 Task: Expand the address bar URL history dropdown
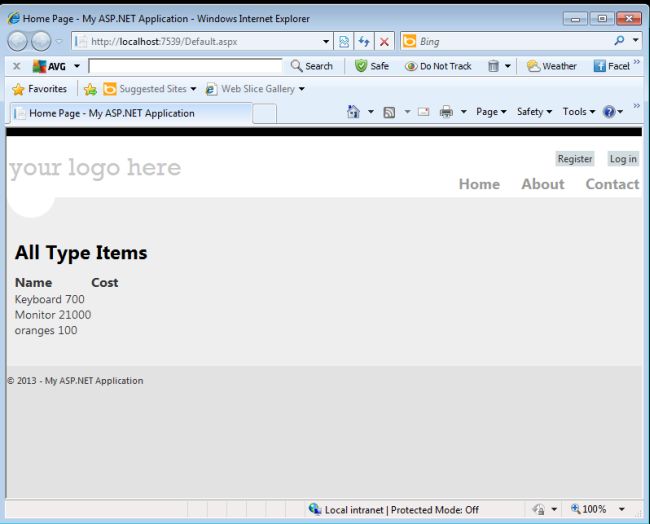click(326, 41)
